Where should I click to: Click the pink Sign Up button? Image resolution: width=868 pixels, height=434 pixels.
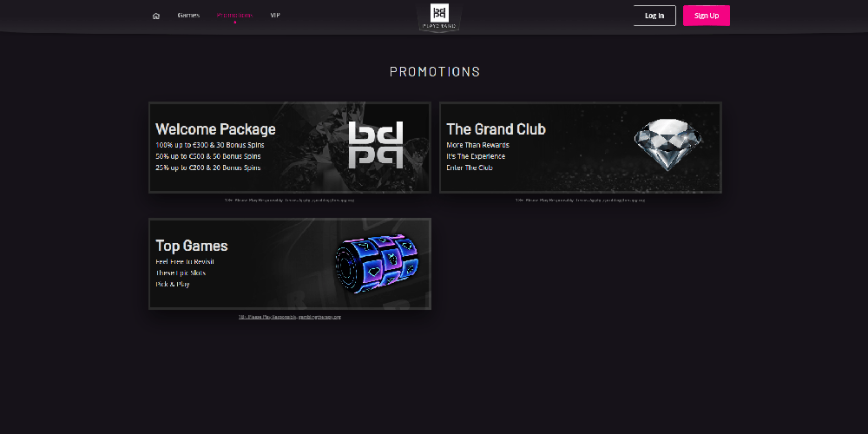[x=707, y=16]
